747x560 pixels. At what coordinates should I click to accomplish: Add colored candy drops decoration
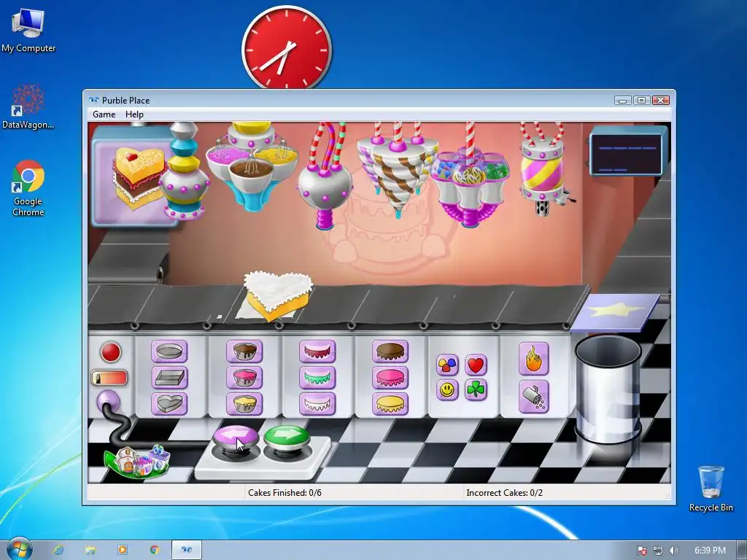(447, 365)
